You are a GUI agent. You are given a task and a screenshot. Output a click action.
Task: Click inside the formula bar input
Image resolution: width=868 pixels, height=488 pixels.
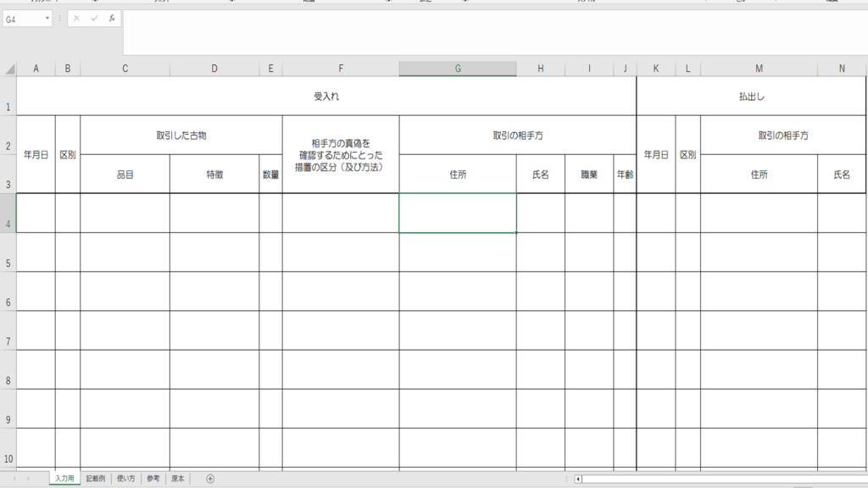click(x=492, y=34)
